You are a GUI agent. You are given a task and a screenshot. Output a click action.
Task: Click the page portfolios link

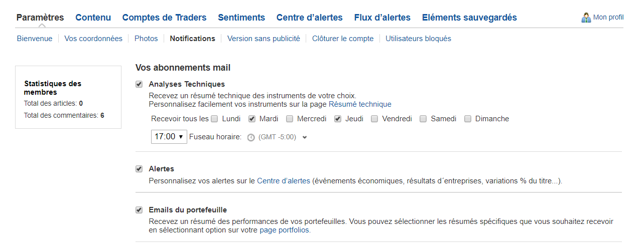(x=284, y=230)
